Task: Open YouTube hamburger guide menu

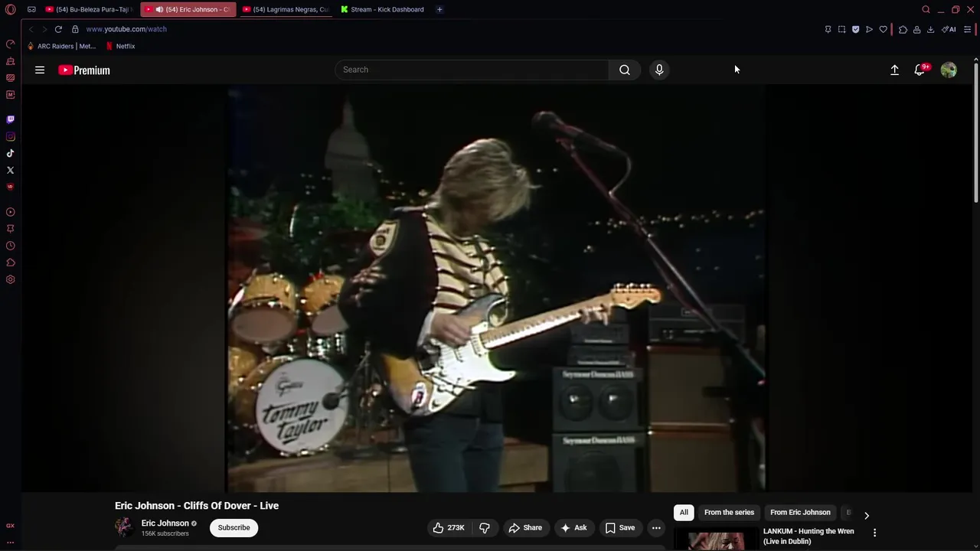Action: pos(40,70)
